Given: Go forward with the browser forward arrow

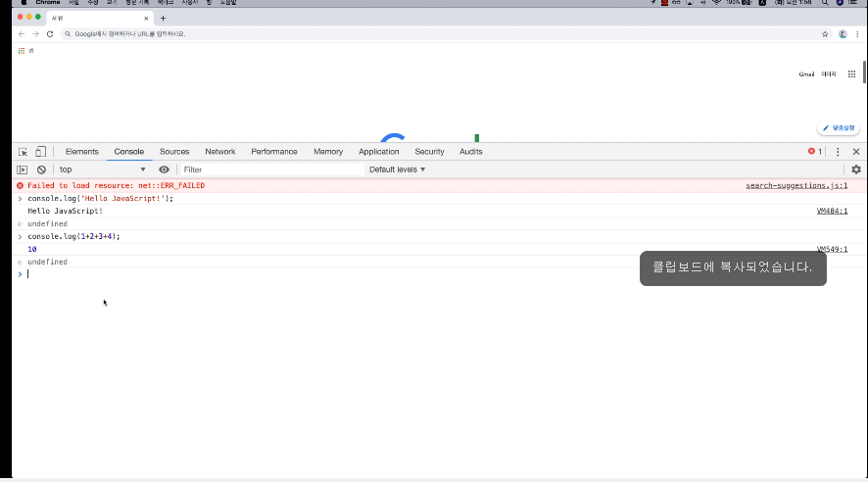Looking at the screenshot, I should click(35, 34).
